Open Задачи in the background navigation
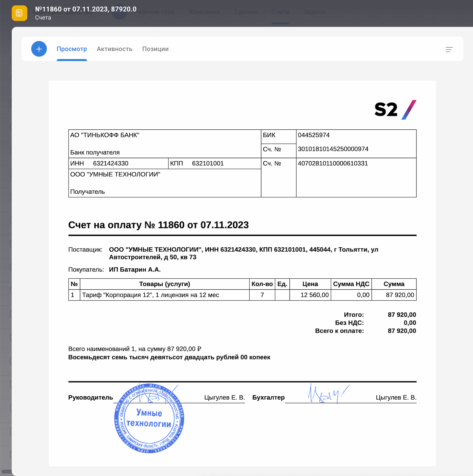The height and width of the screenshot is (476, 473). (x=314, y=12)
